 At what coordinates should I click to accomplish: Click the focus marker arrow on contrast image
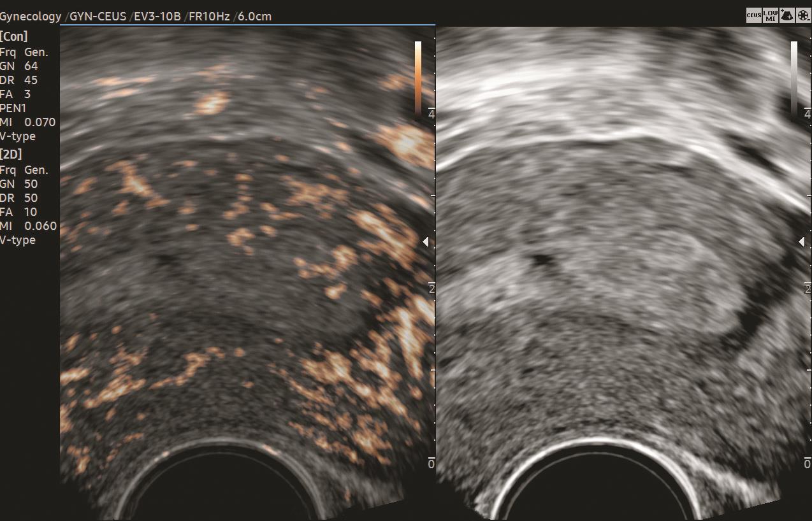click(x=426, y=241)
